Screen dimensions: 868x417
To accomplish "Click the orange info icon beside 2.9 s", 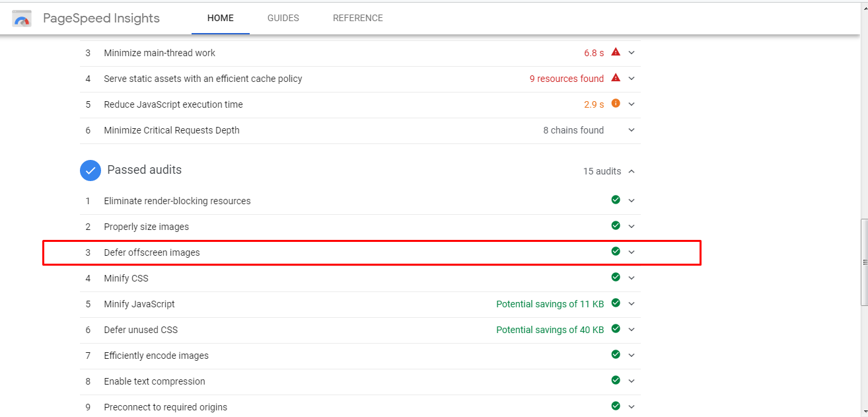I will [615, 104].
